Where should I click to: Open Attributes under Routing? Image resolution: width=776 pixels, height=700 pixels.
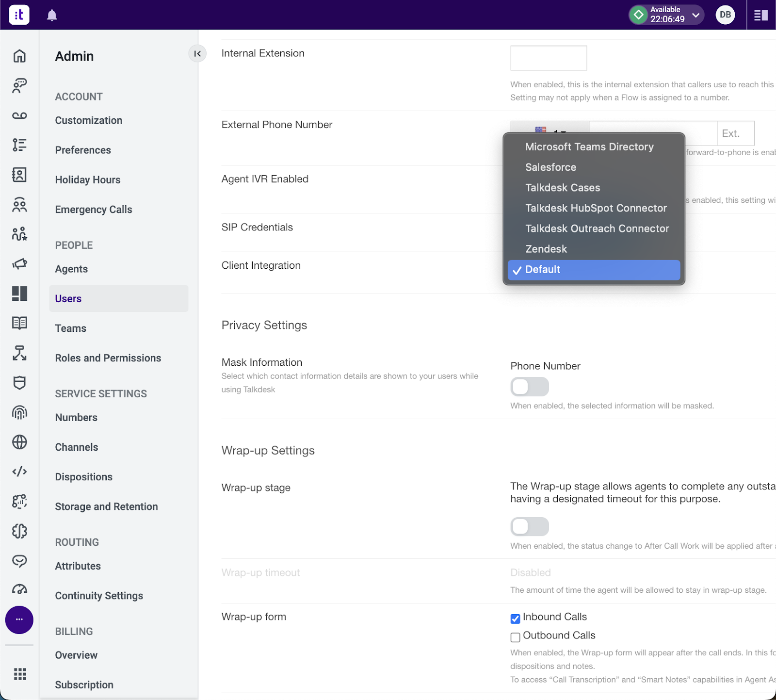pos(78,566)
